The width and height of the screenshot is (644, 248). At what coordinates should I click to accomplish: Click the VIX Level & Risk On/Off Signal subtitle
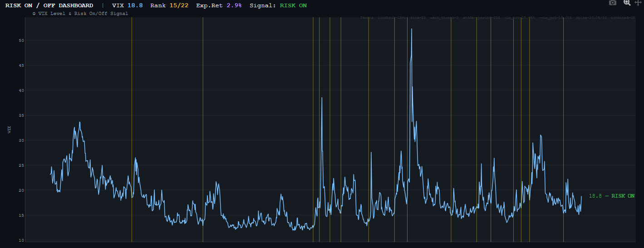coord(80,14)
